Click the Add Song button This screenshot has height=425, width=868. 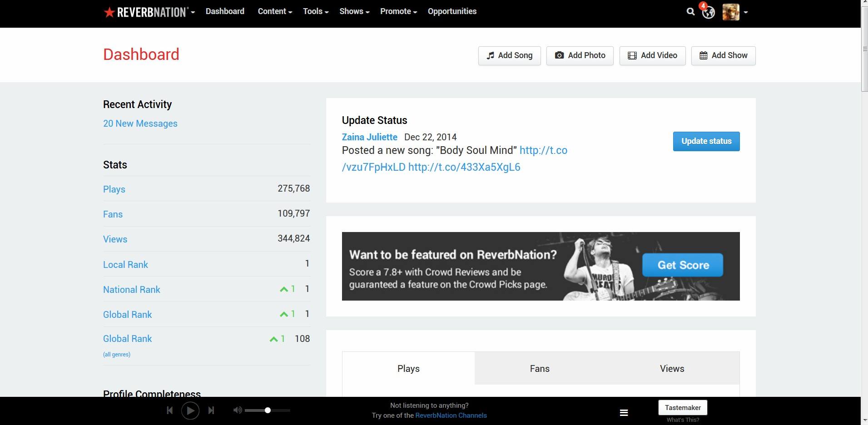point(509,55)
